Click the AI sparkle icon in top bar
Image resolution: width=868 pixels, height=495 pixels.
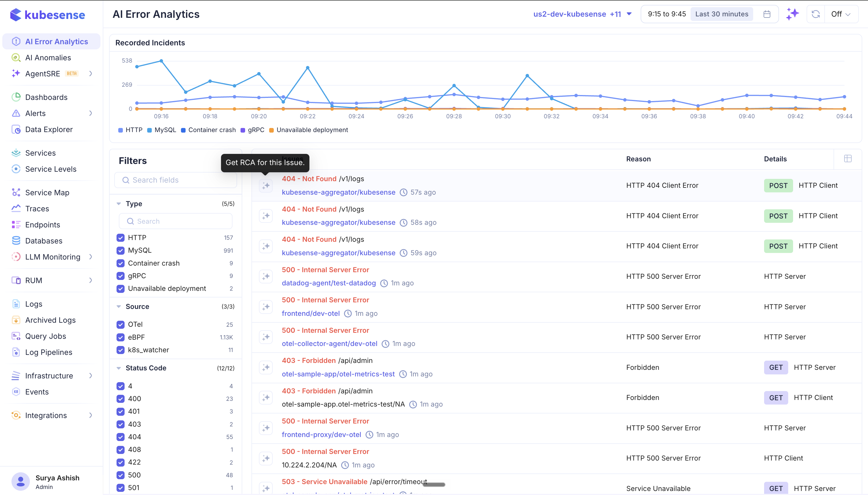point(792,14)
